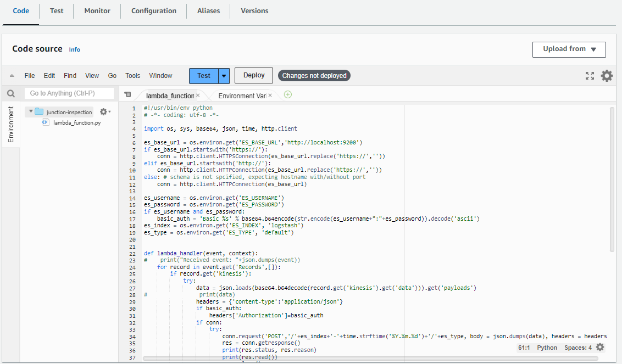Click the tab list icon beside lambda_function tab

[127, 95]
